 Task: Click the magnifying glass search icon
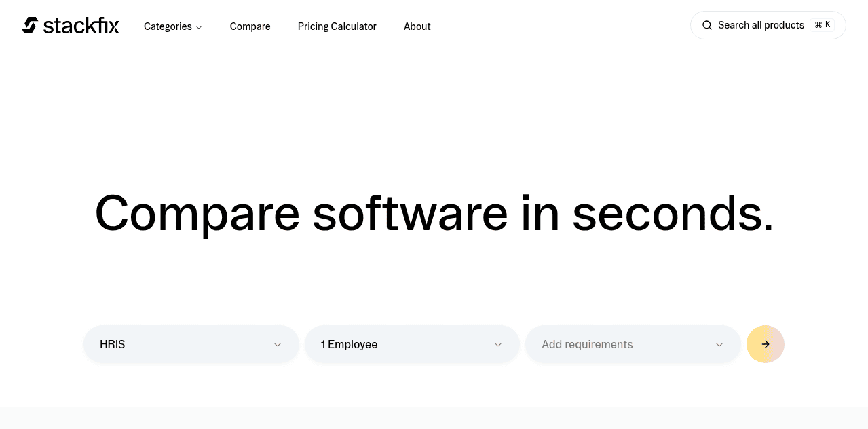(x=706, y=25)
